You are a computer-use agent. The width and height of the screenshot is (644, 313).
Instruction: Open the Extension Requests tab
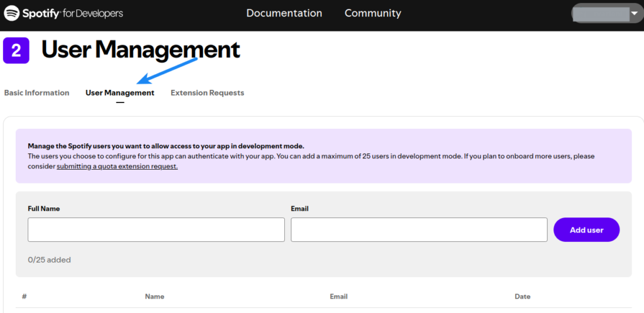[x=207, y=93]
